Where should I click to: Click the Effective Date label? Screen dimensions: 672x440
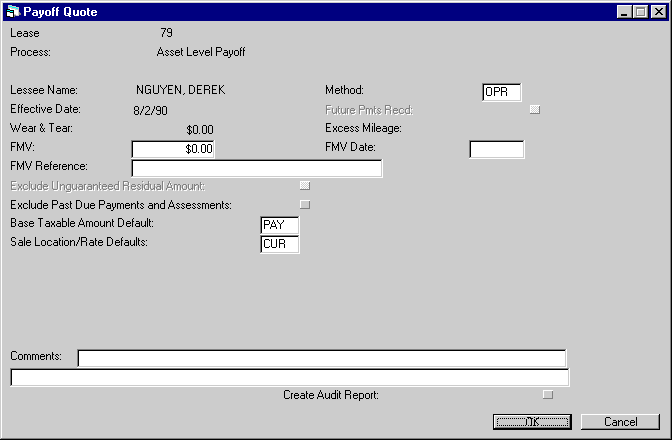pos(45,109)
